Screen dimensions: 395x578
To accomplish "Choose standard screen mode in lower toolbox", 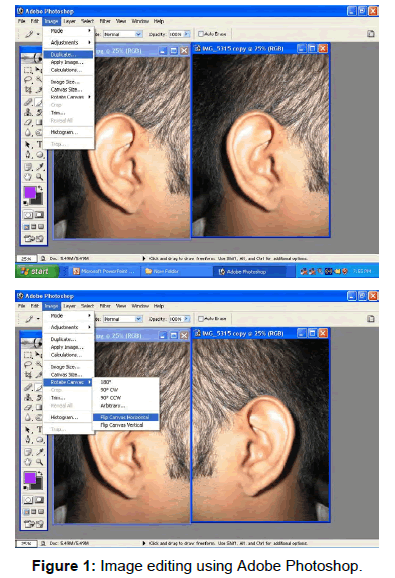I will (27, 512).
